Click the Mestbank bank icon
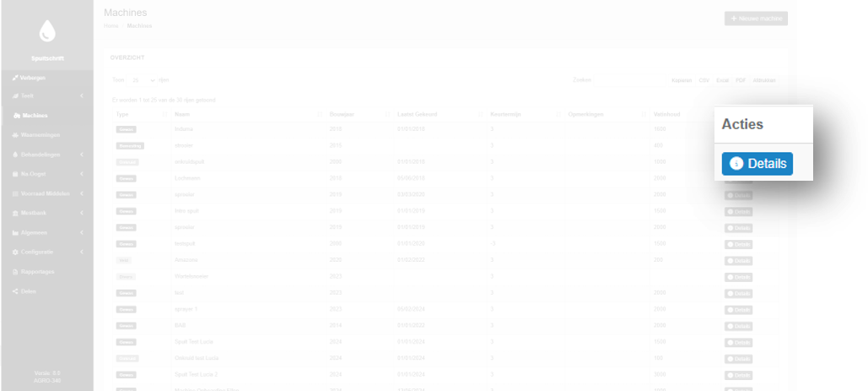The height and width of the screenshot is (391, 868). click(15, 213)
